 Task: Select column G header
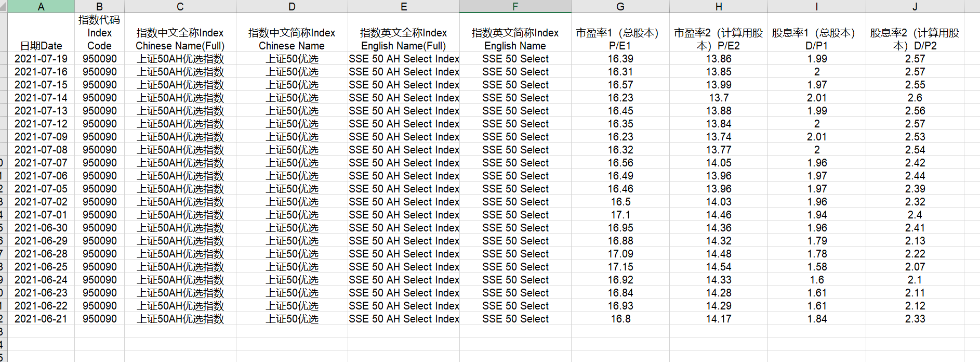[x=620, y=6]
